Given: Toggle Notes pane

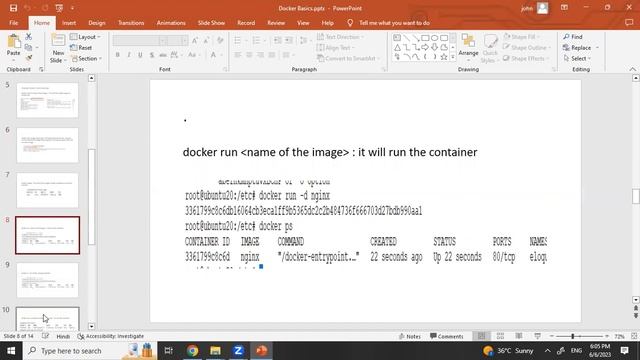Looking at the screenshot, I should tap(410, 336).
